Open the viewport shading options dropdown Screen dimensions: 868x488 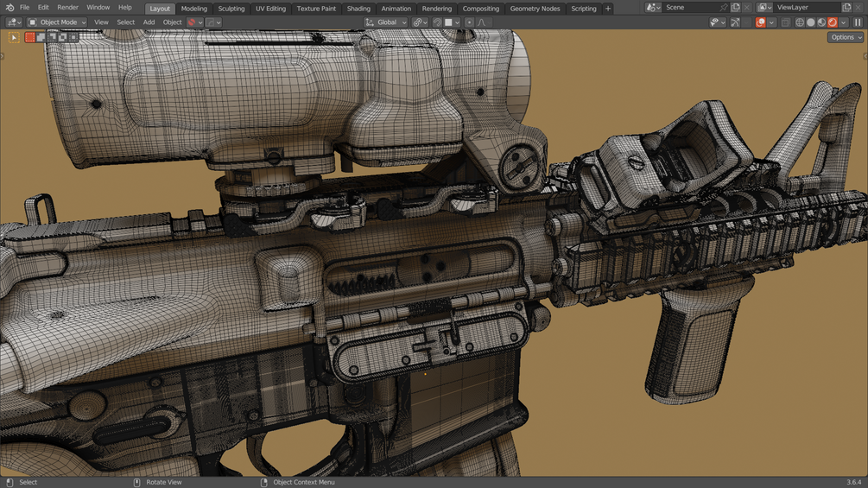point(844,22)
